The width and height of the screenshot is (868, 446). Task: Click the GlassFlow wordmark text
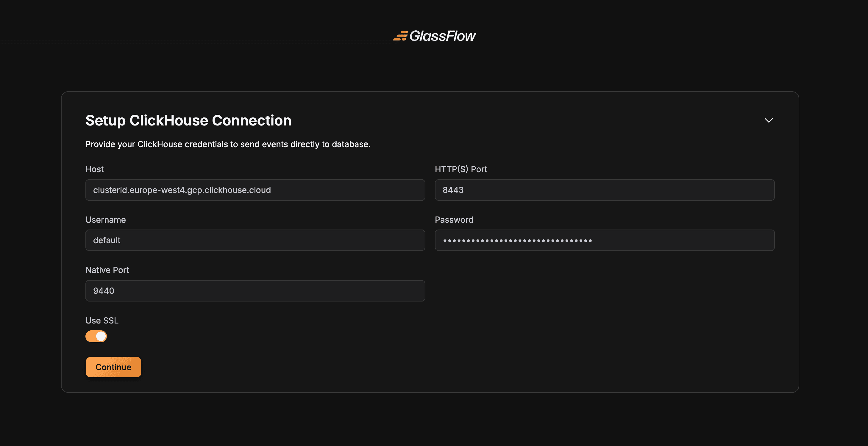click(x=442, y=36)
